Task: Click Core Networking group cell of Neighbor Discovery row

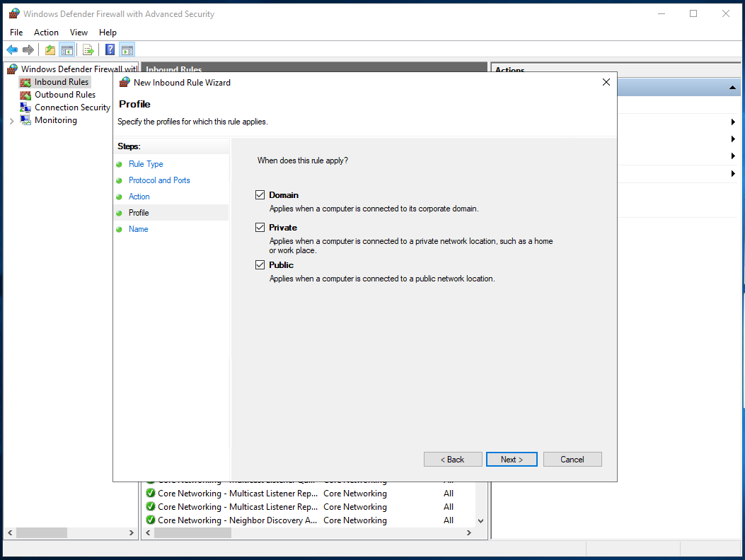Action: click(355, 520)
